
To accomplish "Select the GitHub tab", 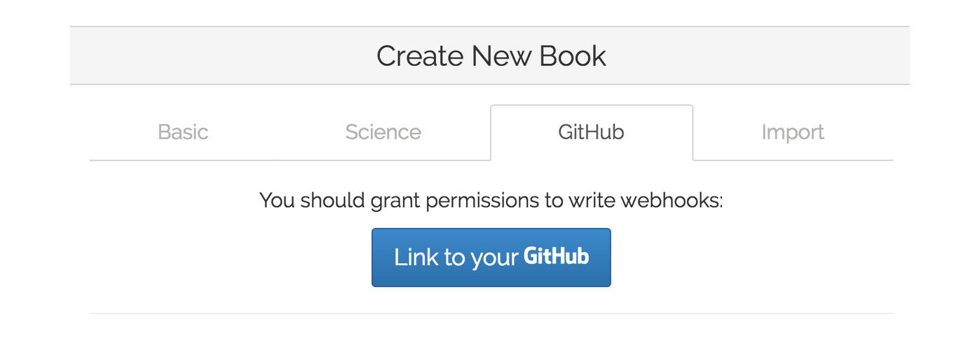I will pyautogui.click(x=591, y=133).
